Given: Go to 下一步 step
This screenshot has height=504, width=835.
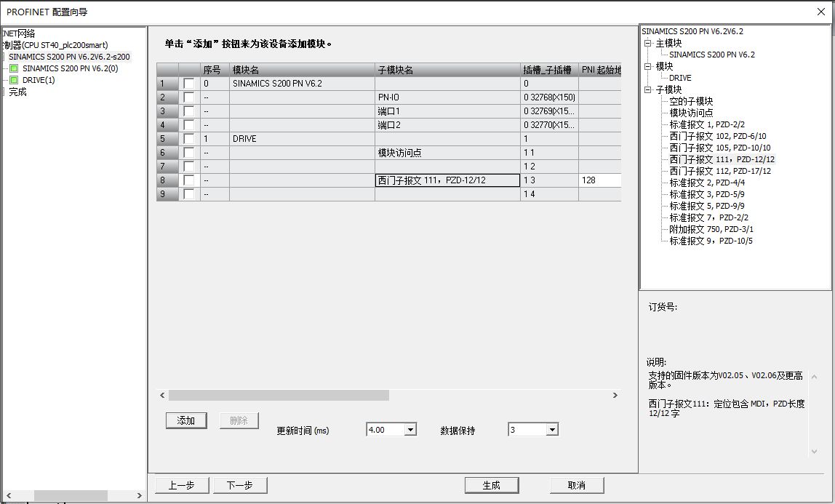Looking at the screenshot, I should 240,485.
